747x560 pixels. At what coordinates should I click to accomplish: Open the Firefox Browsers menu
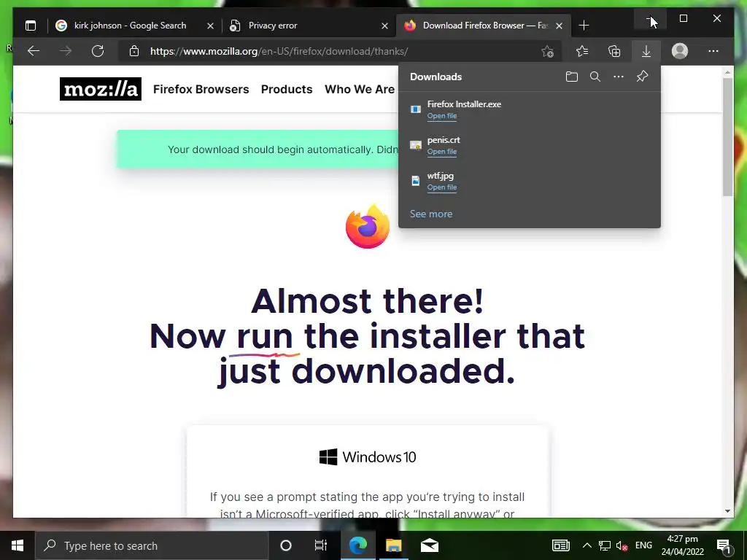pos(201,89)
